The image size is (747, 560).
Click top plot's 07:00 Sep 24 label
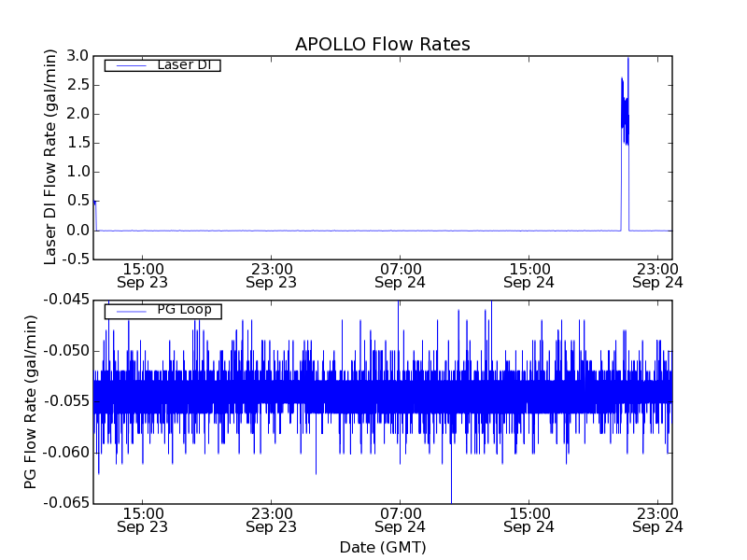(x=400, y=276)
